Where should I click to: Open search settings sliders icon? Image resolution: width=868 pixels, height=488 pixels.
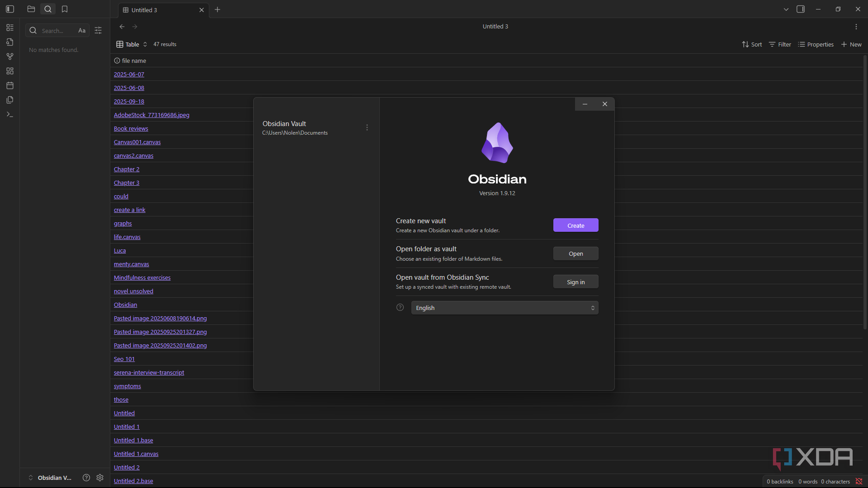pos(98,30)
